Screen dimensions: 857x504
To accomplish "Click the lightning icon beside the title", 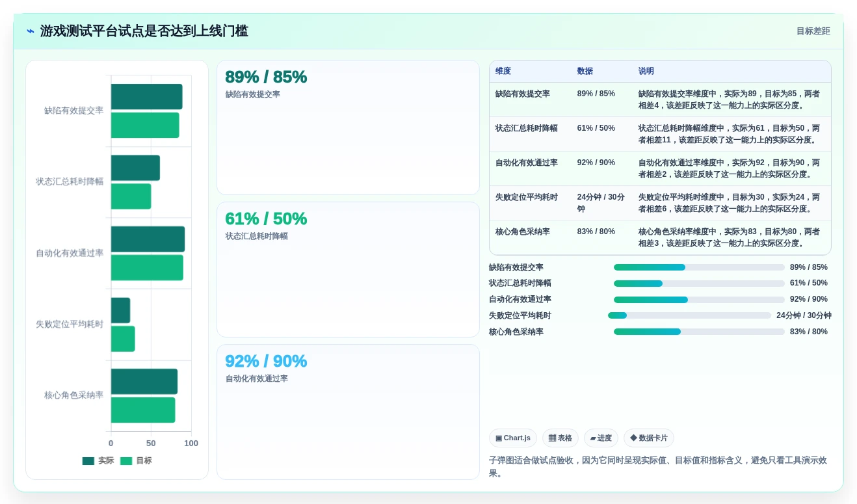I will (31, 31).
